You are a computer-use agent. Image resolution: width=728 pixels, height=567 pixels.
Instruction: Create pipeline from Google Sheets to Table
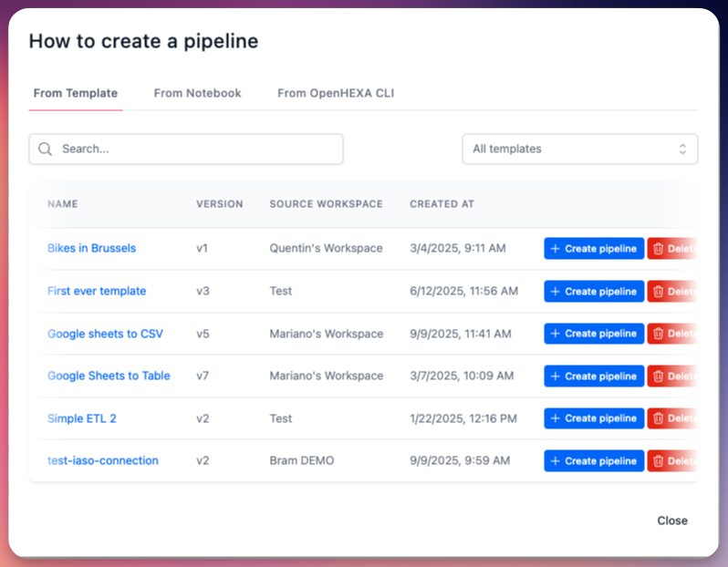(x=594, y=376)
